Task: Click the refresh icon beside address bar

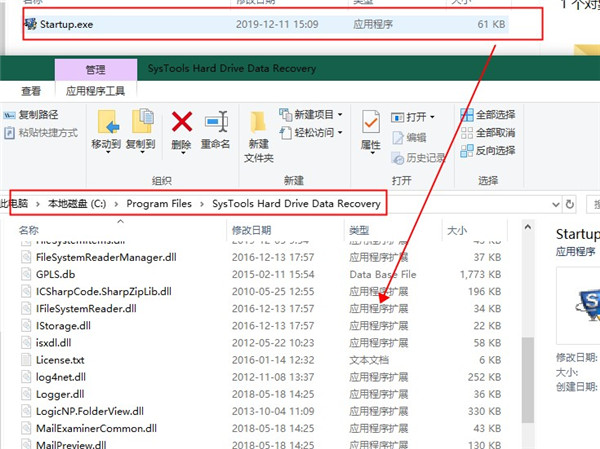Action: 570,204
